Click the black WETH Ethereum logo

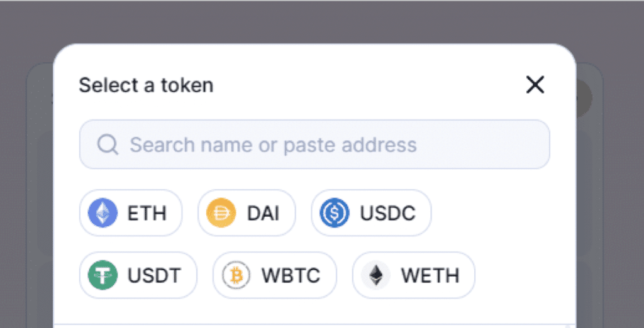coord(376,275)
